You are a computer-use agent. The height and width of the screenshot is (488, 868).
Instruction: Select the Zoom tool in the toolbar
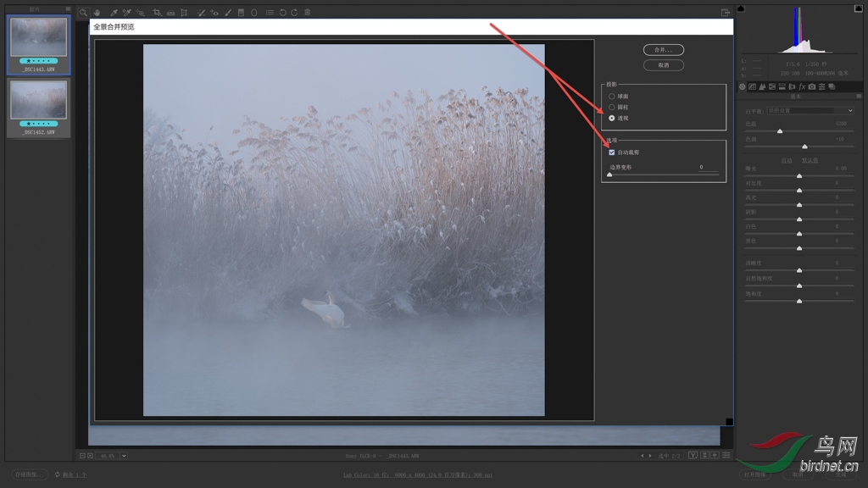[x=83, y=13]
